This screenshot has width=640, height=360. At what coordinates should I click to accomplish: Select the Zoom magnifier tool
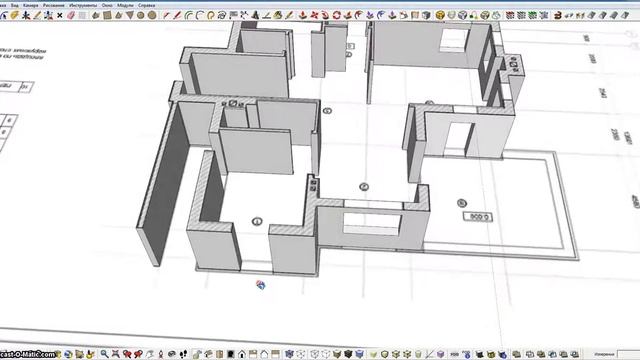pos(104,354)
